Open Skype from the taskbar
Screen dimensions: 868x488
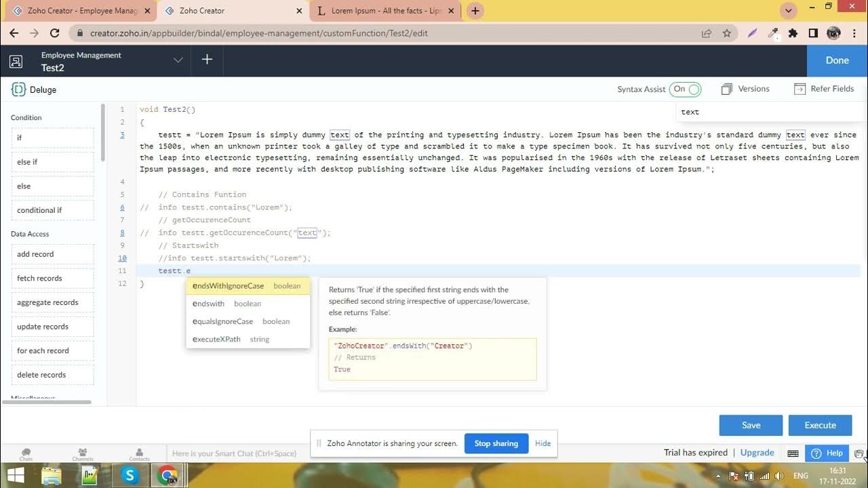129,476
